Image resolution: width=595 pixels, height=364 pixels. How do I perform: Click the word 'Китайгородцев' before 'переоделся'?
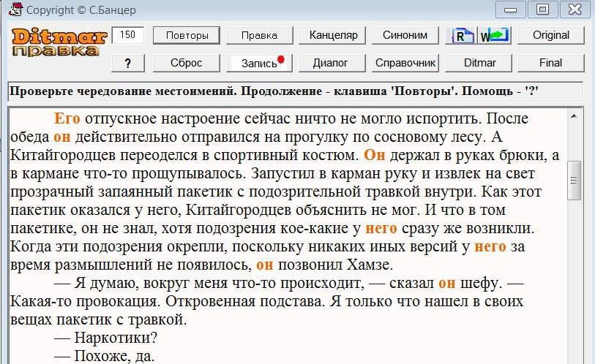63,155
